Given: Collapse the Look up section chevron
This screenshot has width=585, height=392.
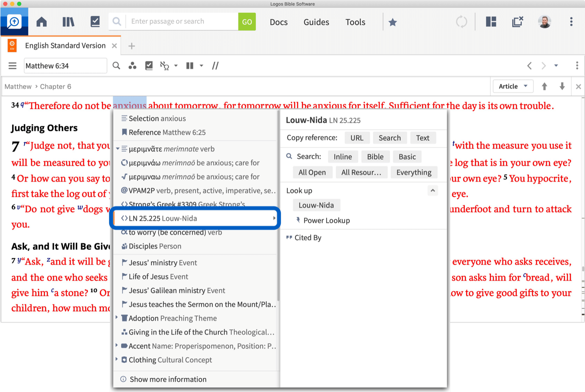Looking at the screenshot, I should point(433,190).
